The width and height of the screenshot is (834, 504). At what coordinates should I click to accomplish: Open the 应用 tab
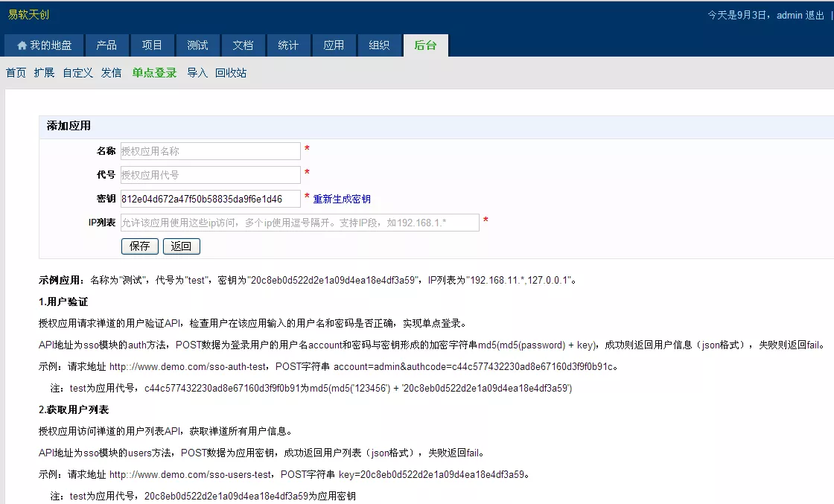pyautogui.click(x=334, y=45)
